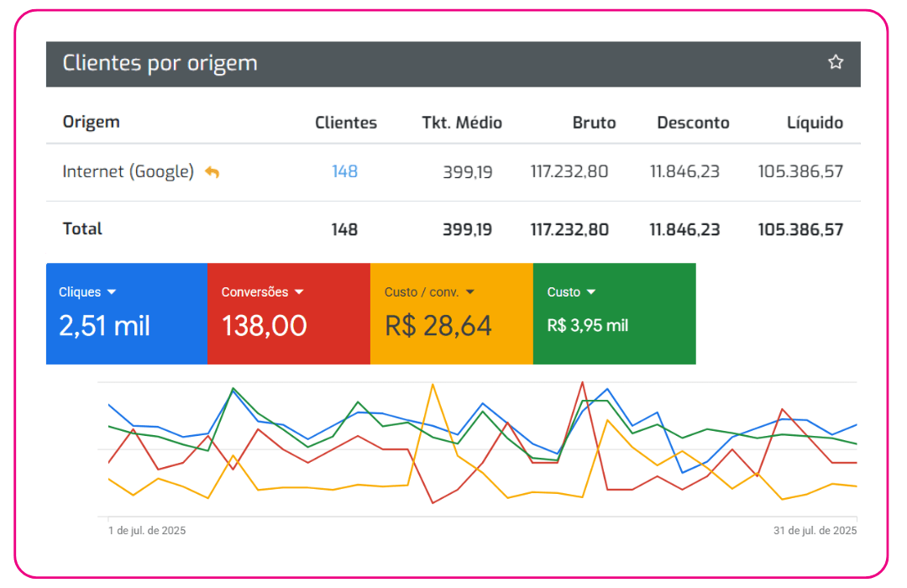Expand the Cliques metric dropdown arrow
This screenshot has height=588, width=907.
(x=112, y=292)
